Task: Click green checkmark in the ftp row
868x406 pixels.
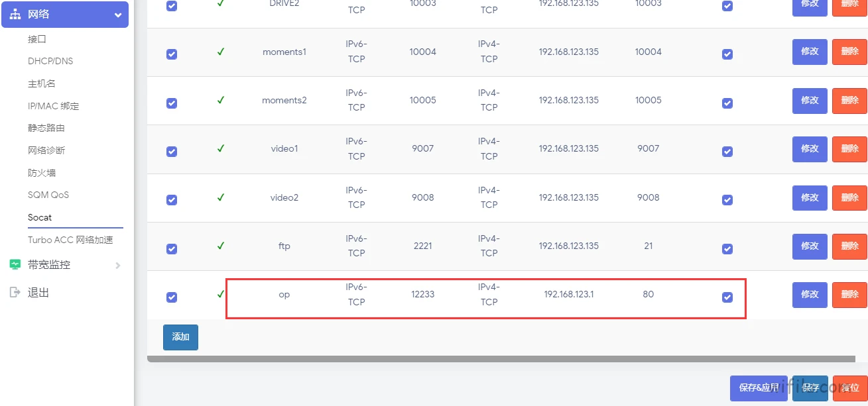Action: pyautogui.click(x=221, y=246)
